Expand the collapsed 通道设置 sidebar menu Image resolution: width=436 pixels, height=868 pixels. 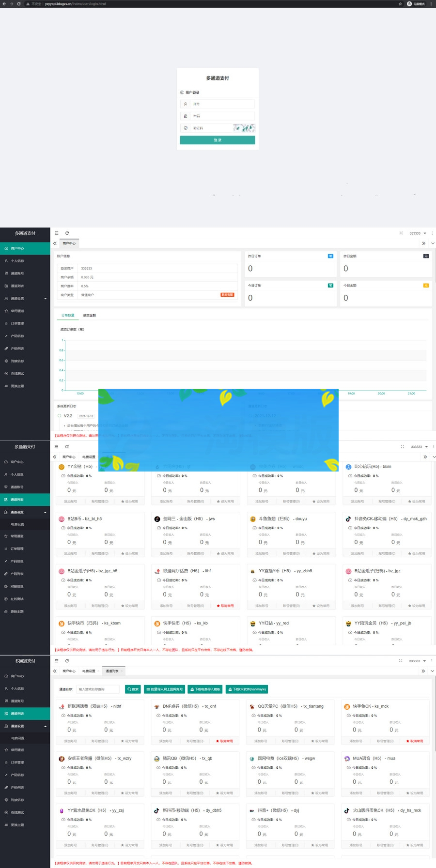click(x=25, y=298)
